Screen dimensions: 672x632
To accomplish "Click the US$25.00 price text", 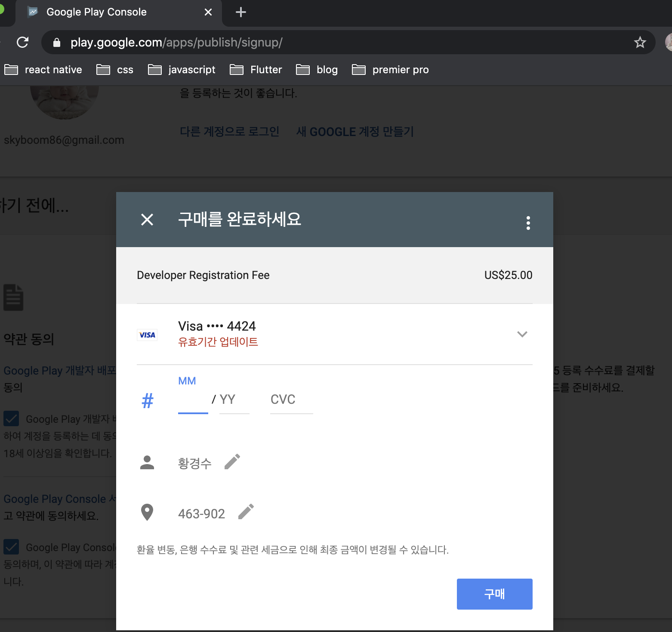I will (508, 275).
